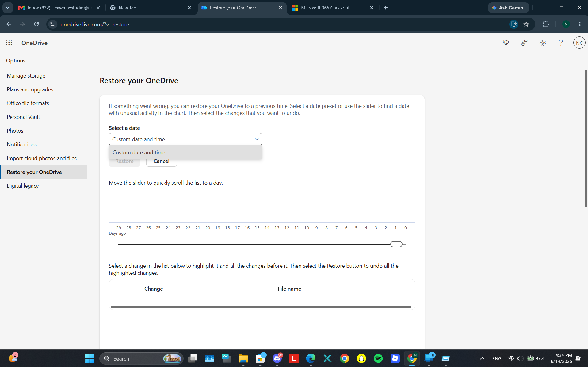Viewport: 588px width, 367px height.
Task: Open Manage storage in Options sidebar
Action: tap(26, 75)
